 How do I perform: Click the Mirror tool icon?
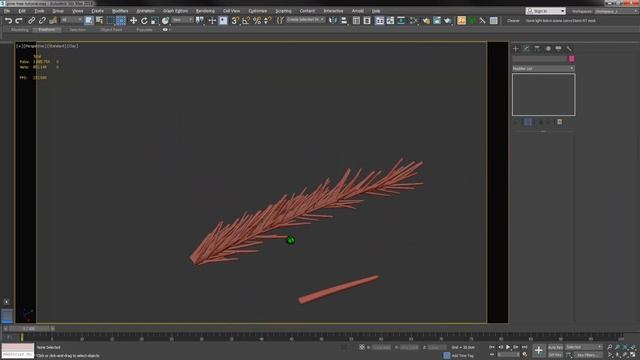pyautogui.click(x=333, y=20)
